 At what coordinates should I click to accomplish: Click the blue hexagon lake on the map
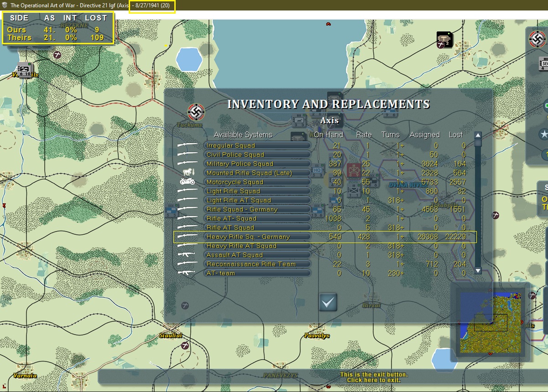point(189,59)
